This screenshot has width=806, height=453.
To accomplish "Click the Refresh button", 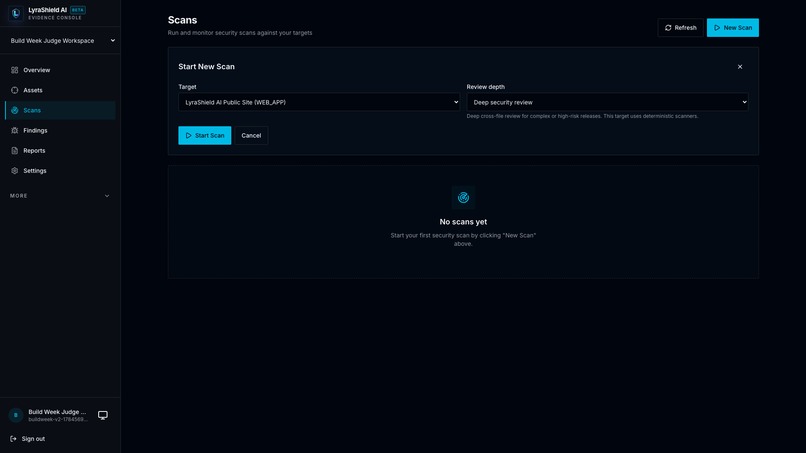I will (680, 28).
